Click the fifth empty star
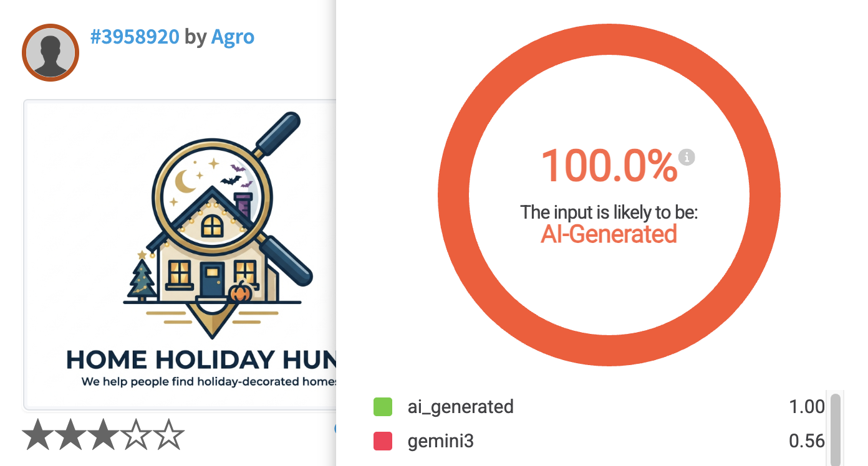 coord(168,435)
